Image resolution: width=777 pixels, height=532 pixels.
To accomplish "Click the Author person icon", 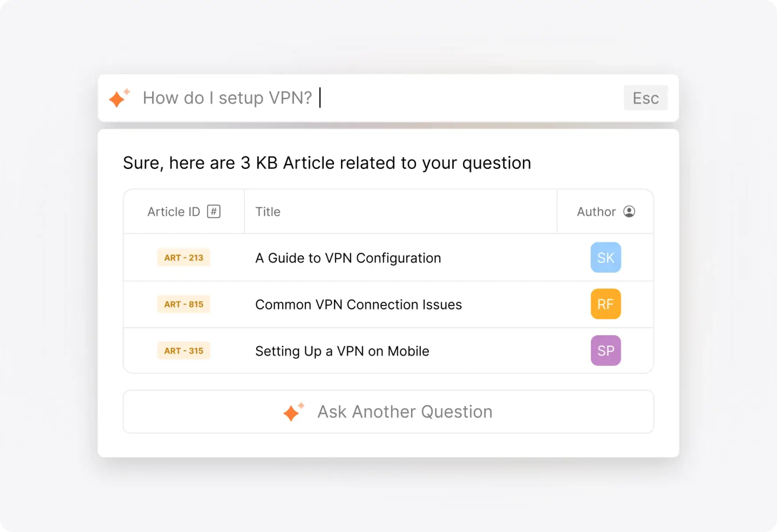I will (x=629, y=212).
